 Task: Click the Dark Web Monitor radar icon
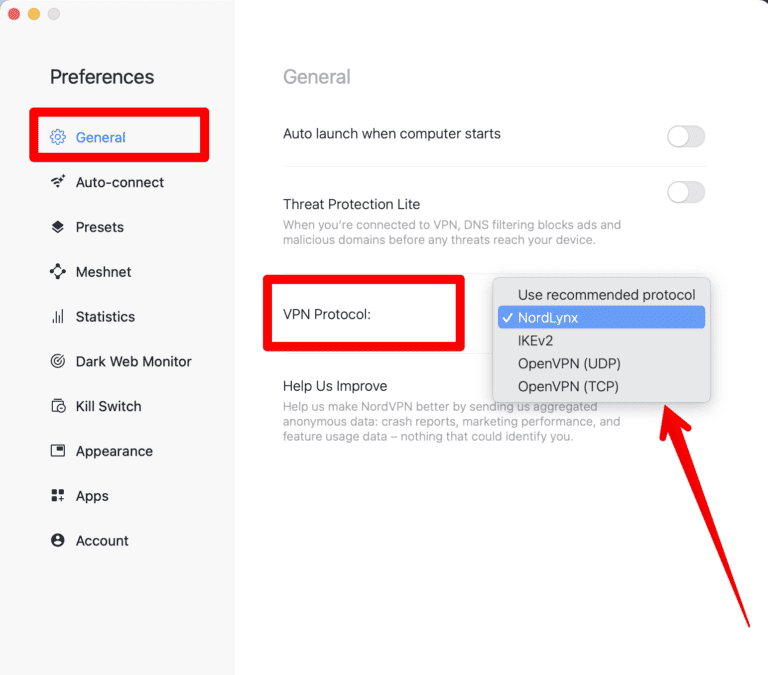coord(58,362)
